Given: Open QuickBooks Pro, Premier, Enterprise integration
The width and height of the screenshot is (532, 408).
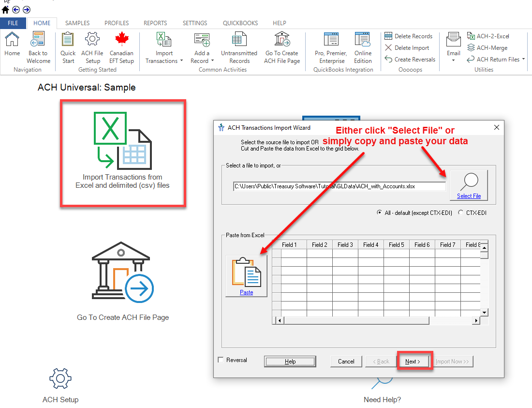Looking at the screenshot, I should coord(331,47).
